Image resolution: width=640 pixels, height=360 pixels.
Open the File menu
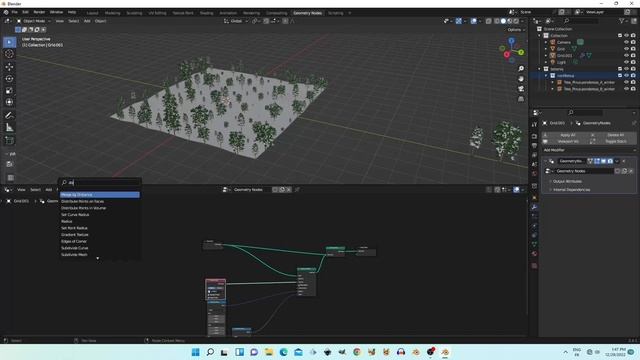pos(15,12)
